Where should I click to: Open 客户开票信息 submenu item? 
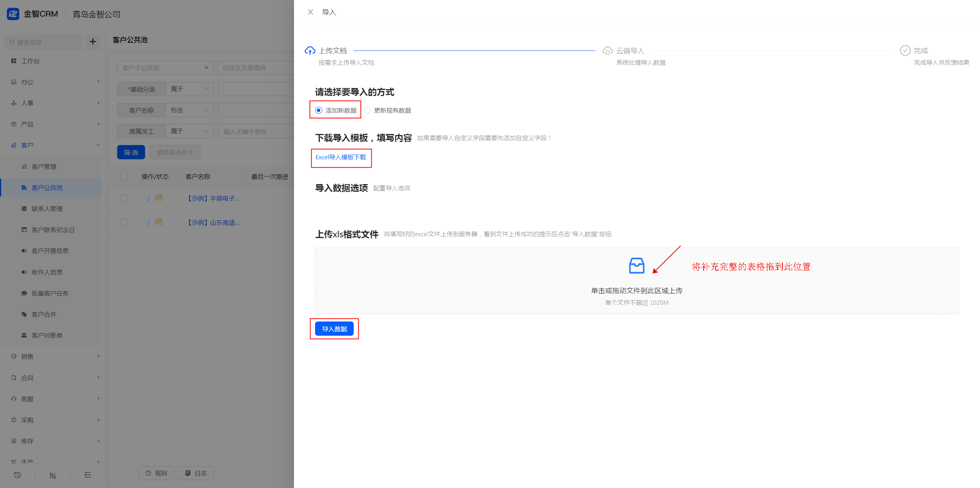(x=51, y=251)
